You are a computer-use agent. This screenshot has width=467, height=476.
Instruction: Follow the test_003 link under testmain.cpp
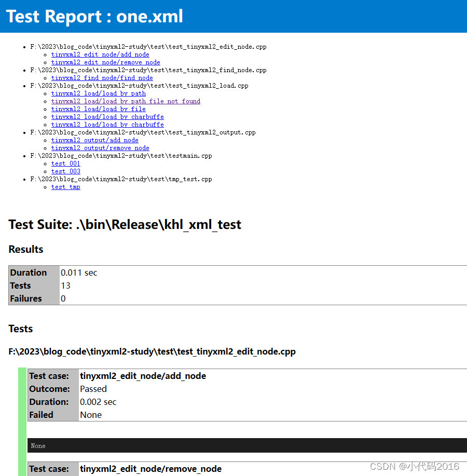pos(65,171)
